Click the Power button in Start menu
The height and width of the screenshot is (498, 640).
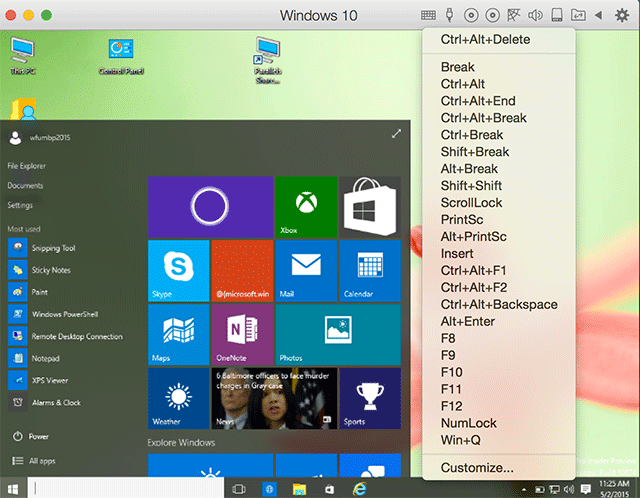31,436
